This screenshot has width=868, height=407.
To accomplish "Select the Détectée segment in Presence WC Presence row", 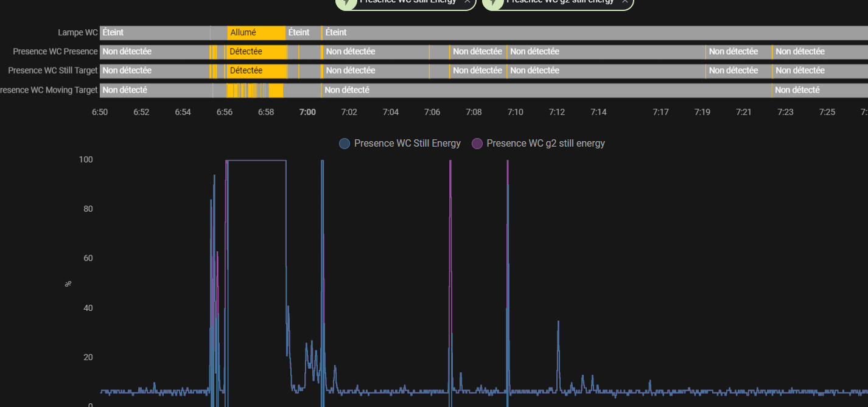I will click(x=256, y=52).
